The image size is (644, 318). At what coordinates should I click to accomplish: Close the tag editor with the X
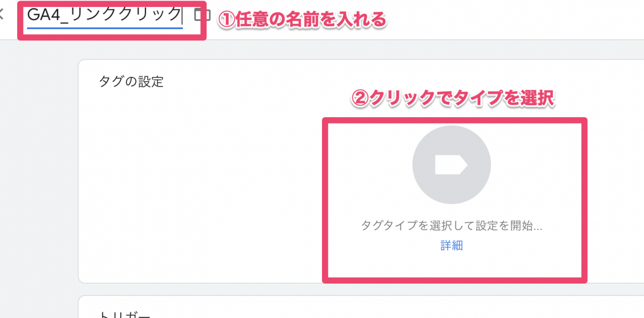coord(2,15)
